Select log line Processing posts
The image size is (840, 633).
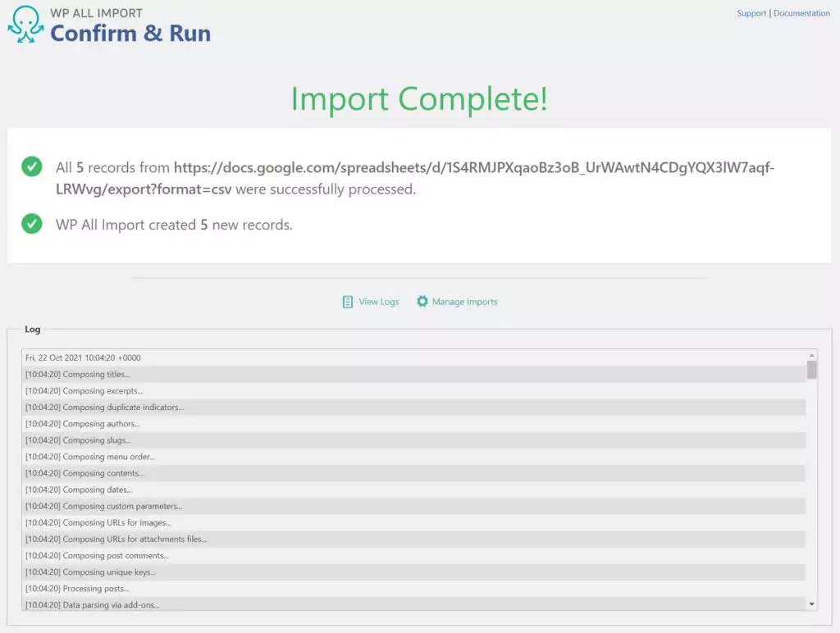click(x=413, y=589)
